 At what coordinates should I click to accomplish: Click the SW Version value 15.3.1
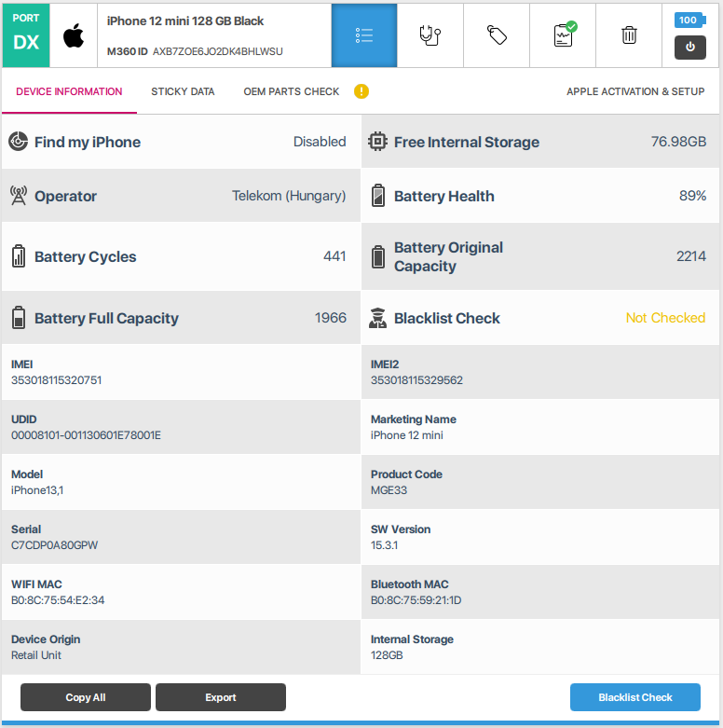(384, 545)
